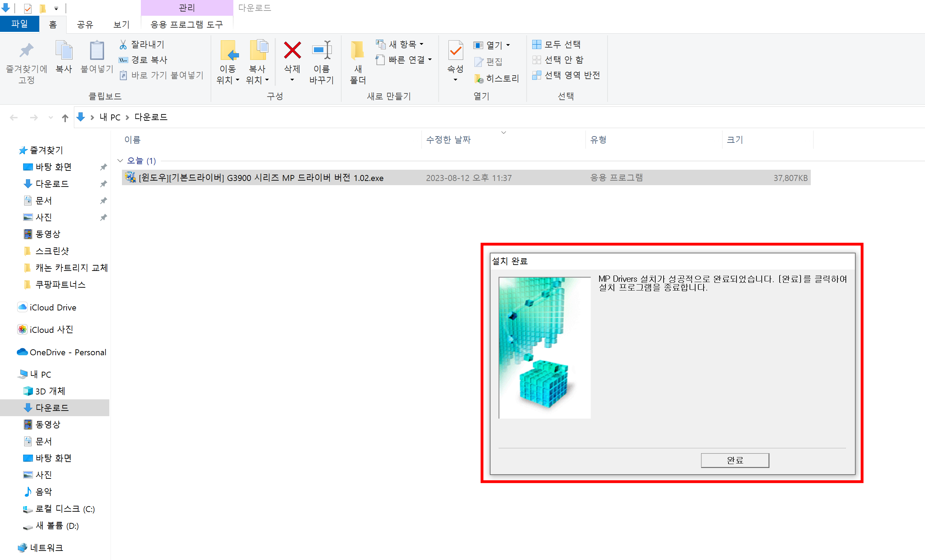Switch to the View (보기) ribbon tab
This screenshot has height=560, width=925.
click(121, 25)
